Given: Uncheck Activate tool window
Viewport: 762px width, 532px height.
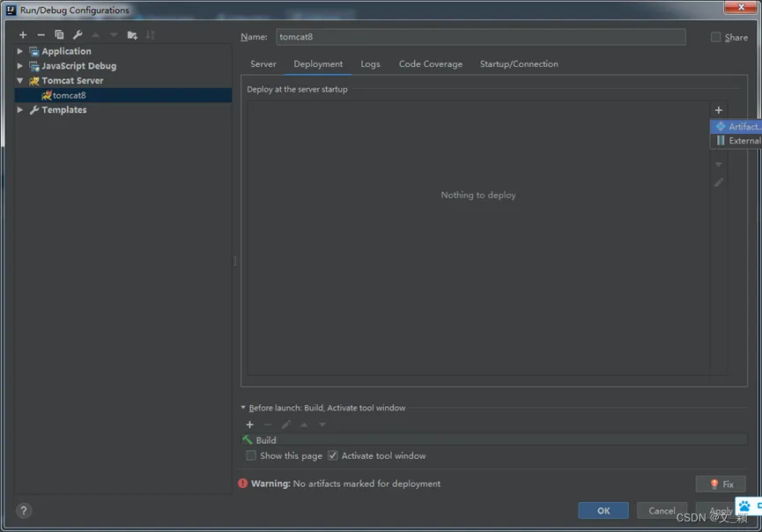Looking at the screenshot, I should (332, 455).
